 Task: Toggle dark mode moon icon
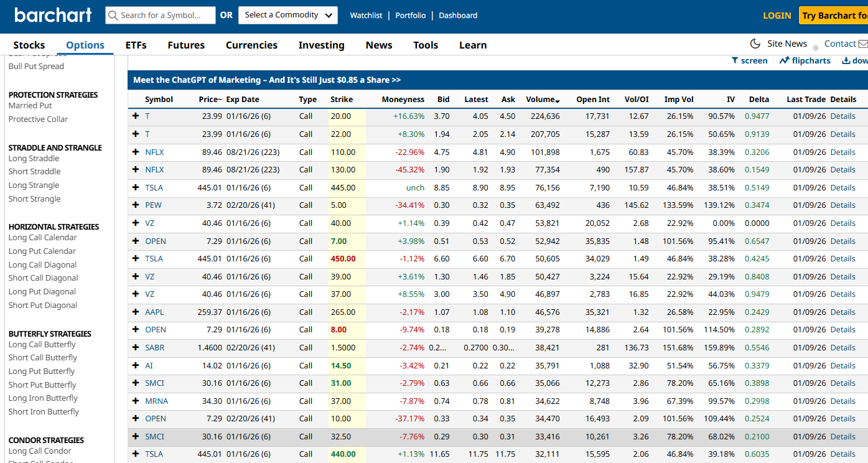[x=755, y=44]
